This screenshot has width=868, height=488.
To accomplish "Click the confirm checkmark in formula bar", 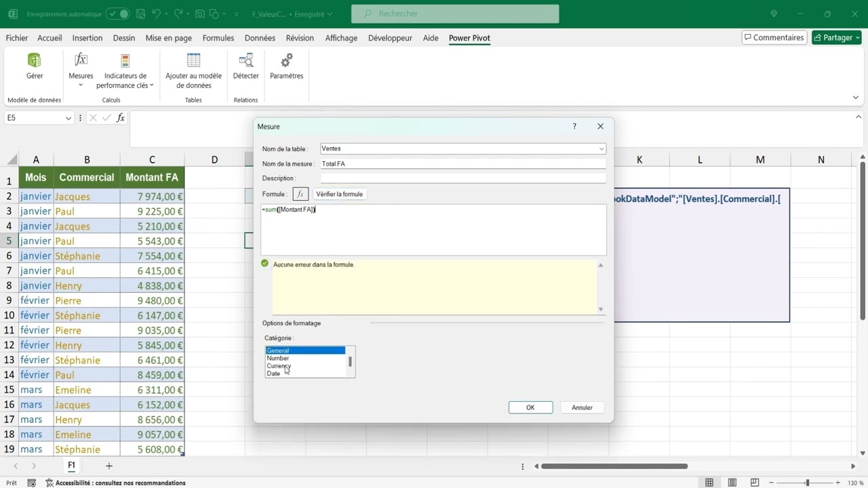I will pyautogui.click(x=106, y=118).
